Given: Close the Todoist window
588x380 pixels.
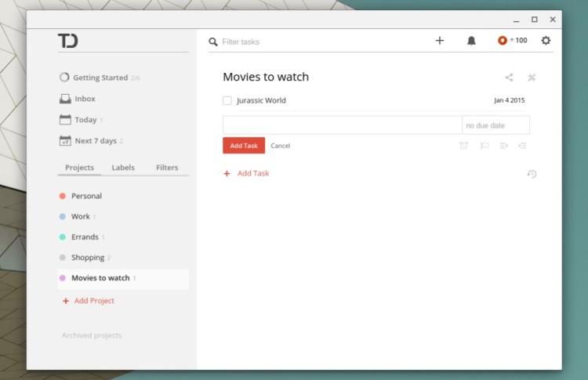Looking at the screenshot, I should 553,20.
